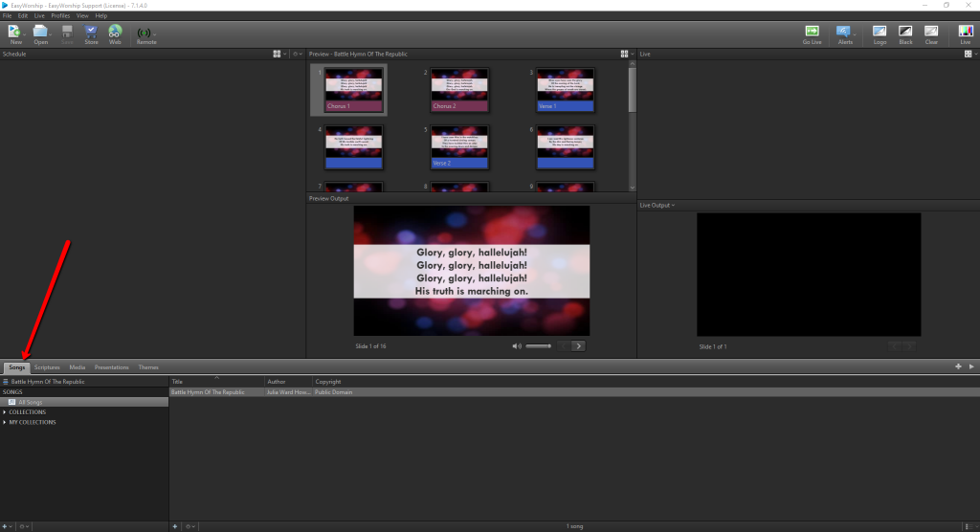The image size is (980, 532).
Task: Expand the MY COLLECTIONS tree node
Action: [x=5, y=422]
